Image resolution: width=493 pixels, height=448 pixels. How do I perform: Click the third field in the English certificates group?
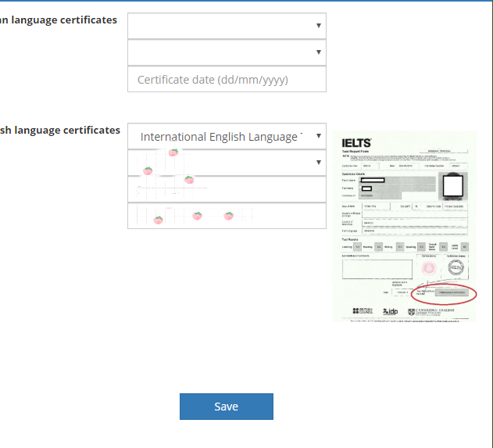tap(227, 189)
